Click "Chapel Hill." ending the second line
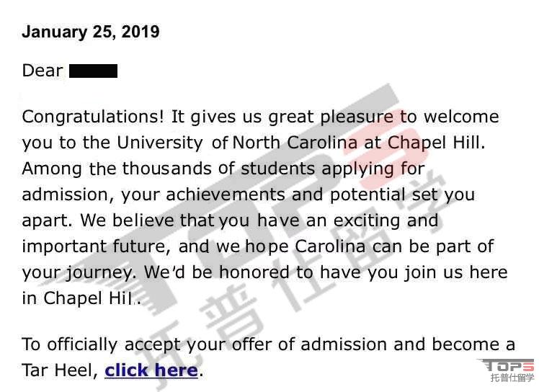Image resolution: width=539 pixels, height=392 pixels. pos(437,143)
